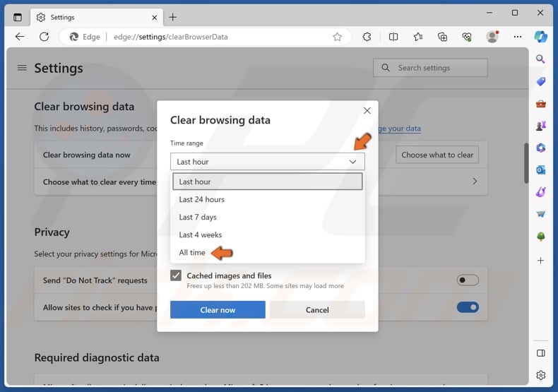Open Copilot icon in top-right corner
Screen dimensions: 558x392
point(540,37)
